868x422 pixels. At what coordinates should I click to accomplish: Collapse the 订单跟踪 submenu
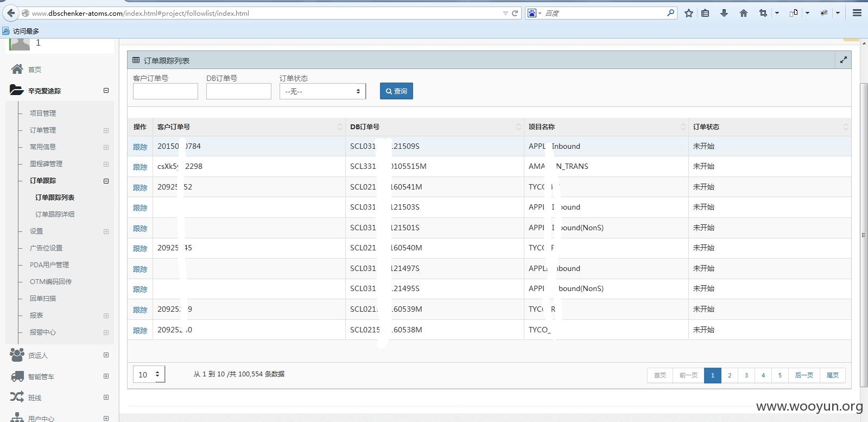(x=106, y=181)
